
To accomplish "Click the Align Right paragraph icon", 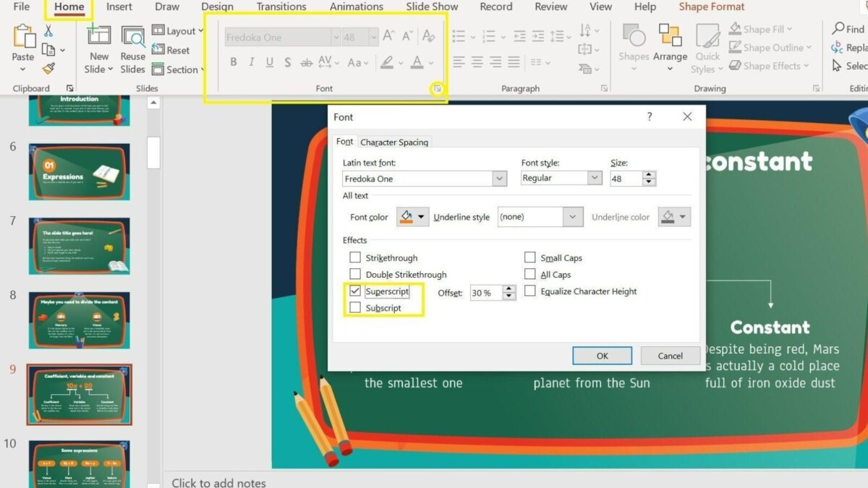I will (x=495, y=62).
